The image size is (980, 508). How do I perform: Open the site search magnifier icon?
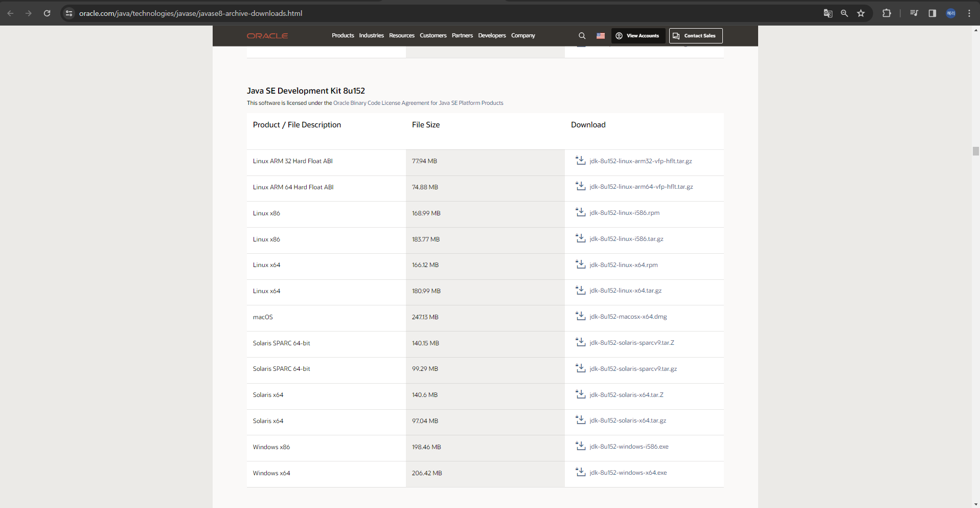(x=582, y=36)
